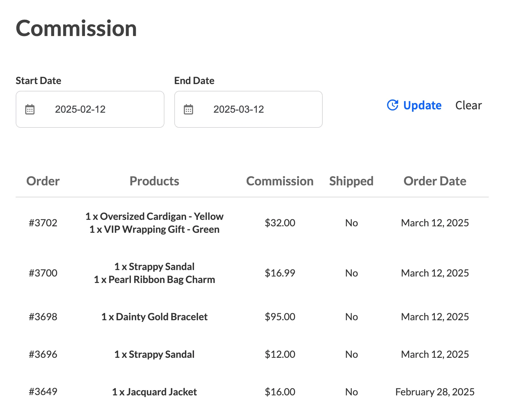This screenshot has width=505, height=420.
Task: Select the Start Date input field
Action: [x=89, y=109]
